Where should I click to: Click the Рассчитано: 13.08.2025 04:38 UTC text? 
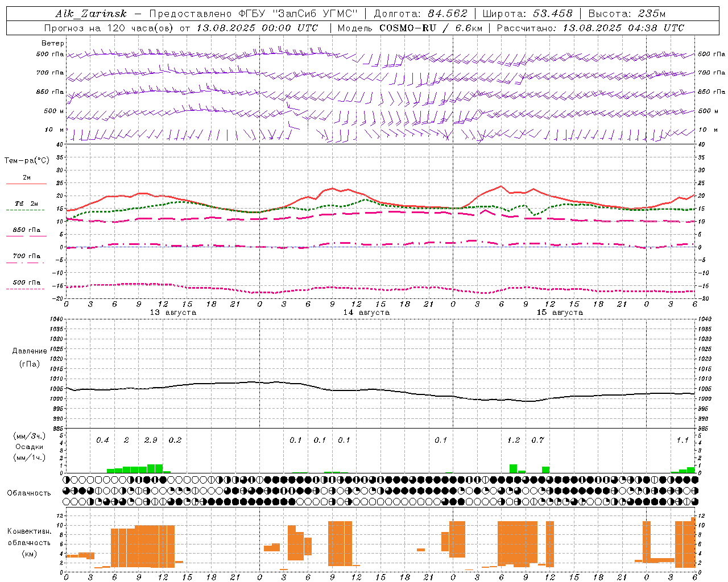point(590,28)
